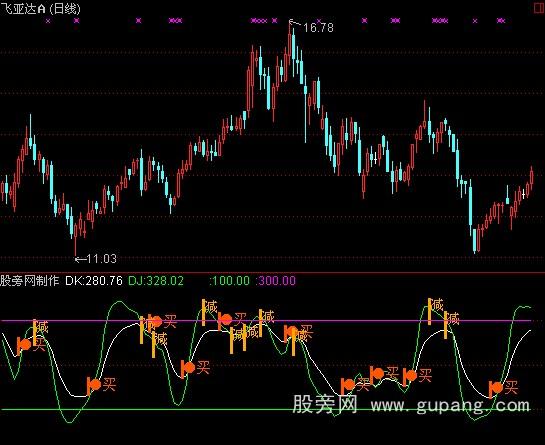Click the green :100.00 threshold value
The width and height of the screenshot is (545, 445).
tap(229, 281)
